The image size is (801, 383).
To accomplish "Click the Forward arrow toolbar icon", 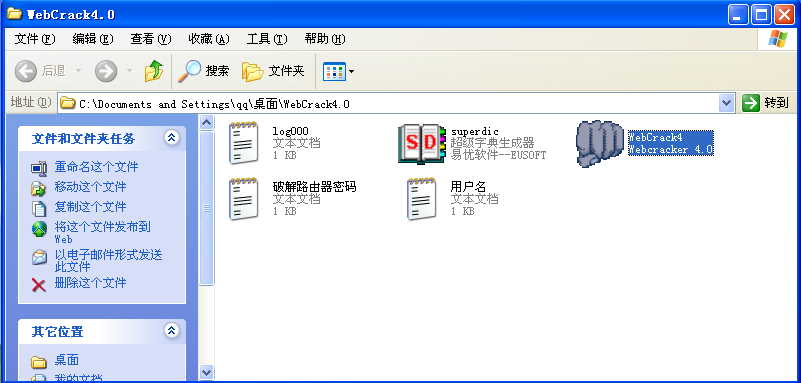I will 106,71.
